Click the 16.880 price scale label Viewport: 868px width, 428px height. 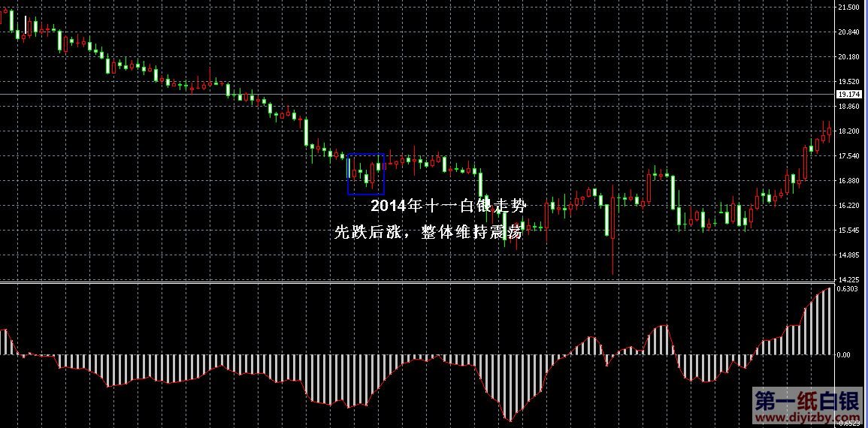tap(849, 181)
